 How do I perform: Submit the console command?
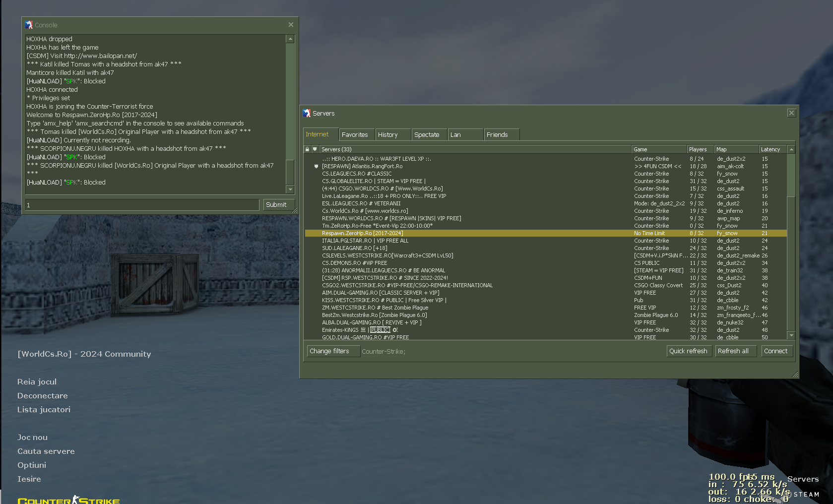279,204
